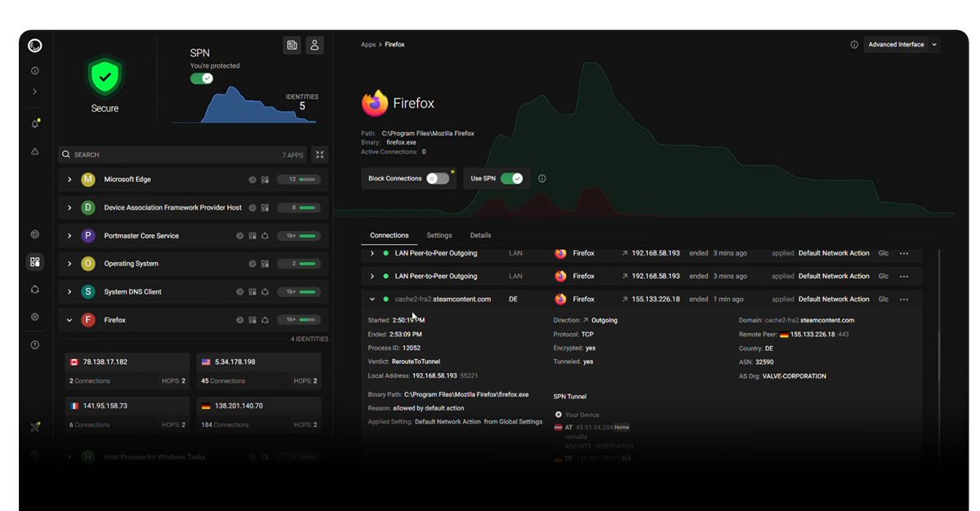Open the Advanced Interface dropdown
The image size is (980, 511).
click(902, 45)
